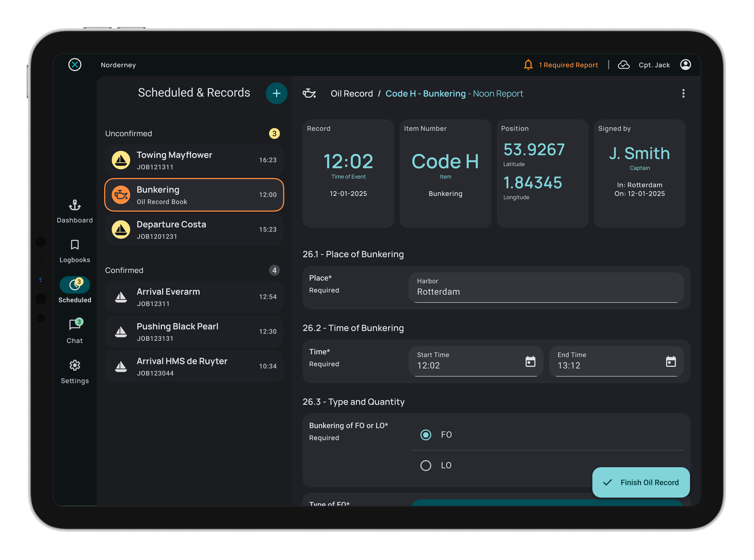Edit Start Time 12:02 field
The width and height of the screenshot is (754, 560).
[x=475, y=361]
